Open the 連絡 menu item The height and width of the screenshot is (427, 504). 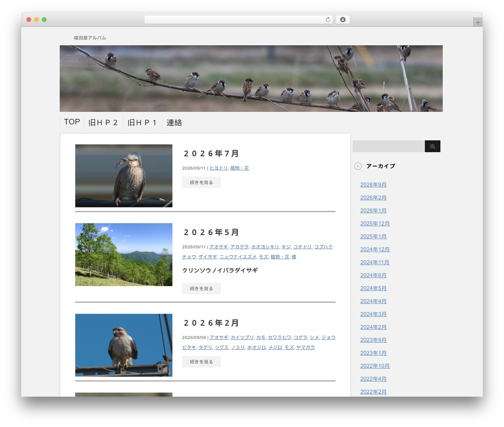tap(174, 123)
